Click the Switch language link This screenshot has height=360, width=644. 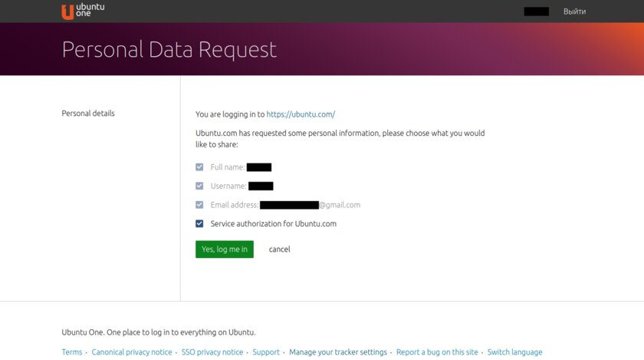point(514,352)
